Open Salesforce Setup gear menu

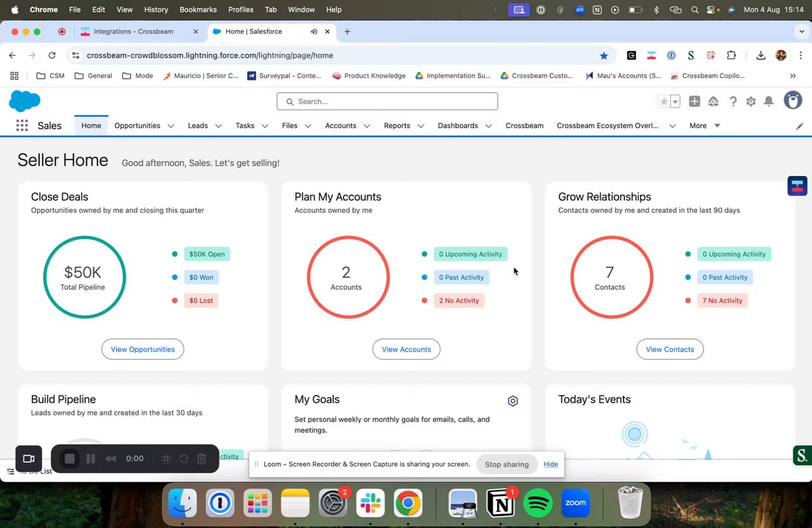[x=751, y=102]
